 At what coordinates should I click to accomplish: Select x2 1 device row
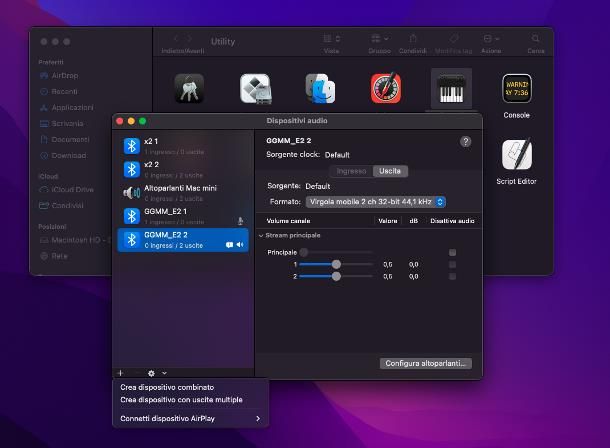183,146
